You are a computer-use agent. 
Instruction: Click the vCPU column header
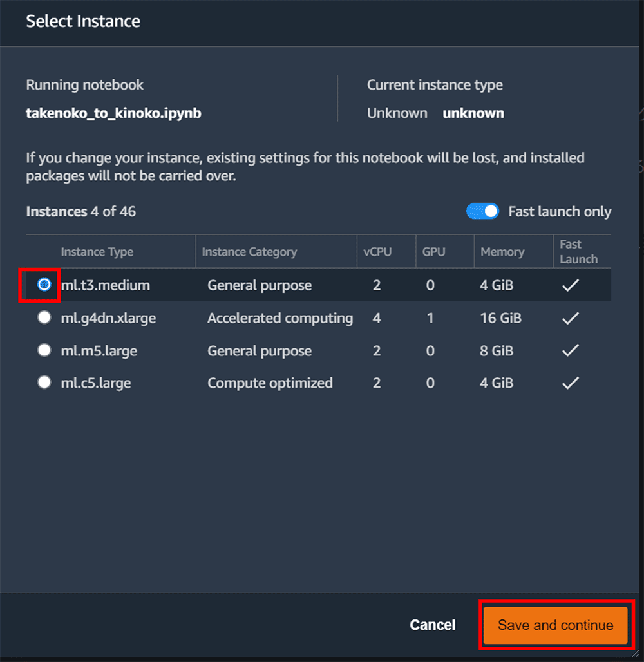(377, 252)
